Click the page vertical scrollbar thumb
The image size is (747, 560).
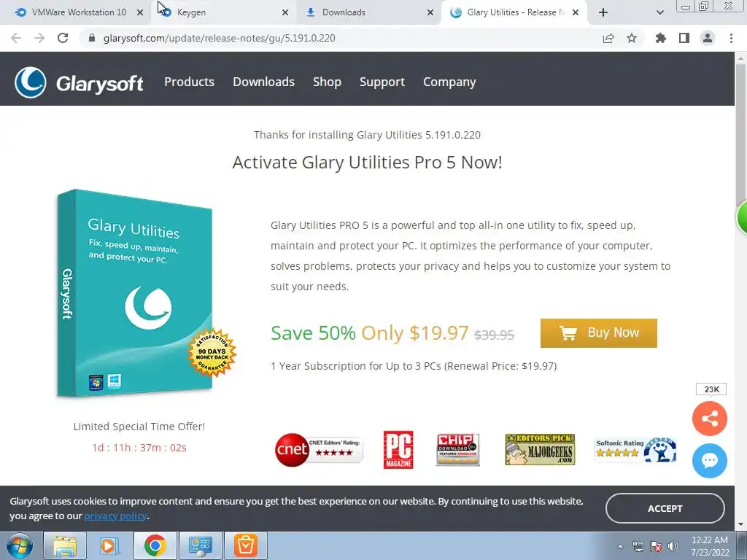741,135
